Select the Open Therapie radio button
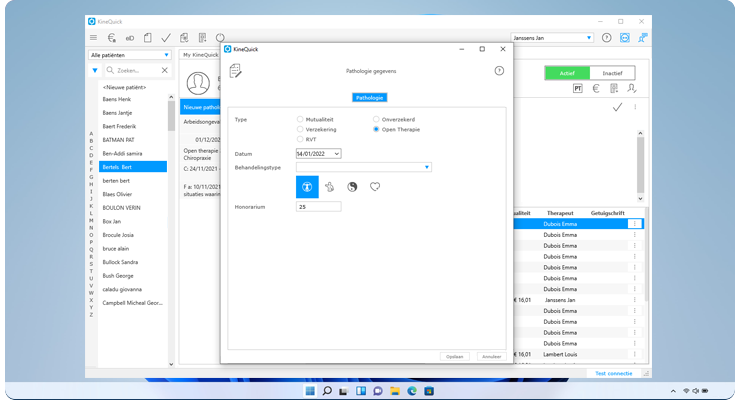This screenshot has width=740, height=400. (x=376, y=129)
